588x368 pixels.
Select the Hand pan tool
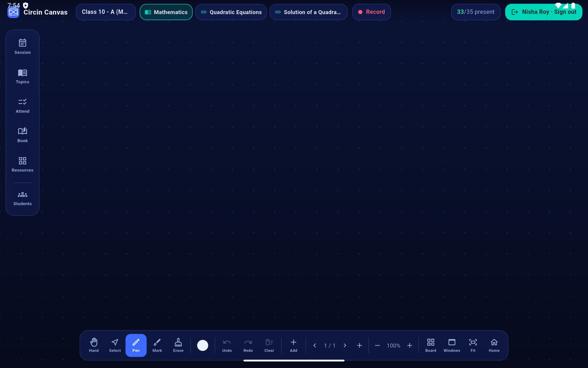click(x=94, y=345)
